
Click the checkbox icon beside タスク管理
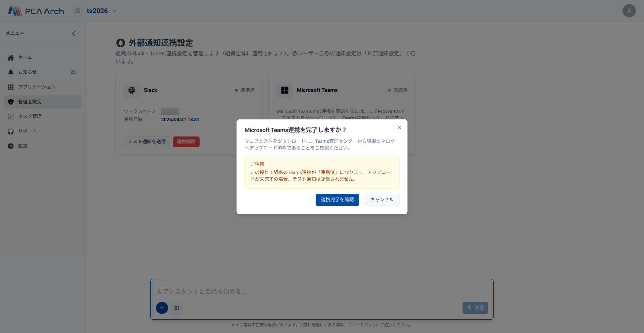coord(11,117)
